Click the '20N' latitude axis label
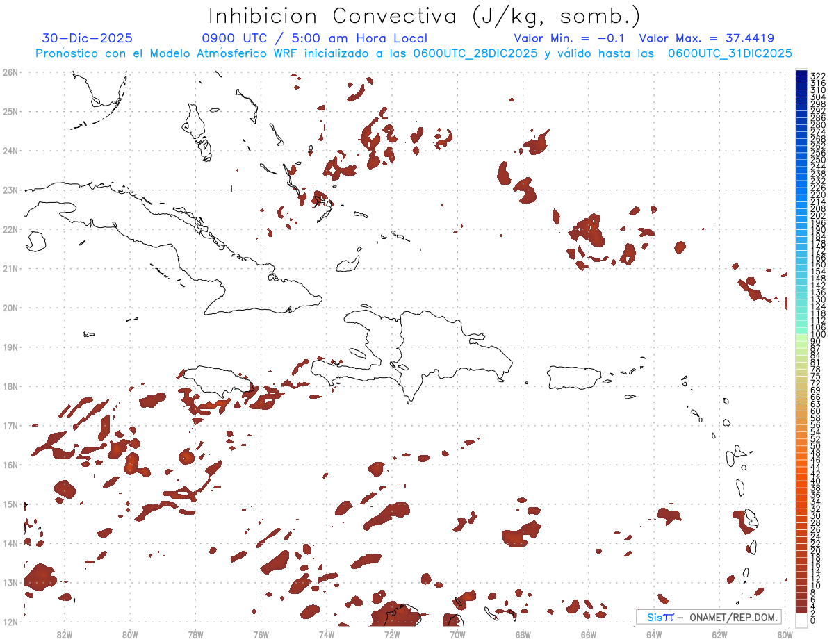 coord(10,308)
